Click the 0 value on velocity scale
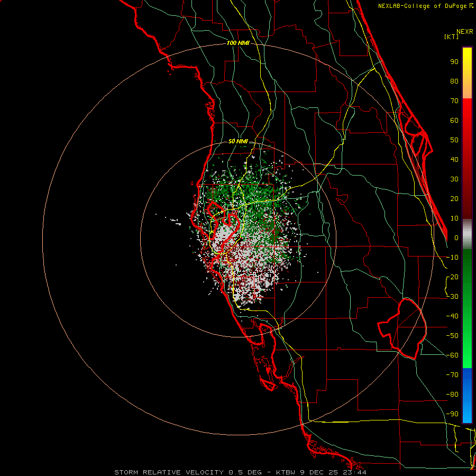Screen dimensions: 476x476 click(456, 238)
